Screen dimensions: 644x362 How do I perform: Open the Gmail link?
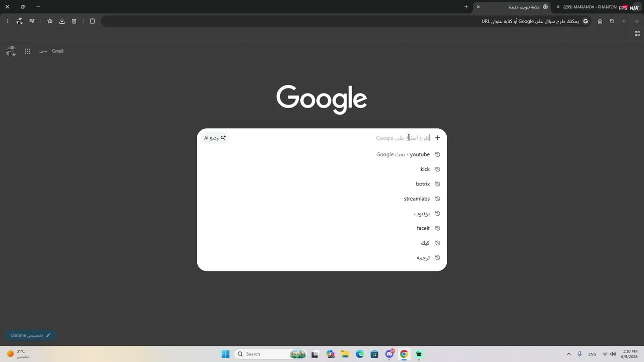pos(58,51)
